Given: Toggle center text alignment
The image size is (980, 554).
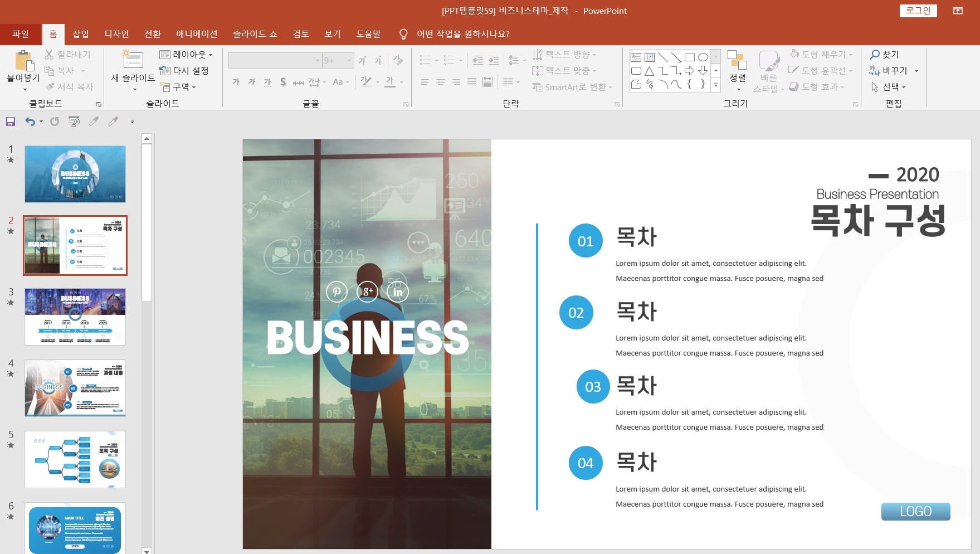Looking at the screenshot, I should 440,82.
